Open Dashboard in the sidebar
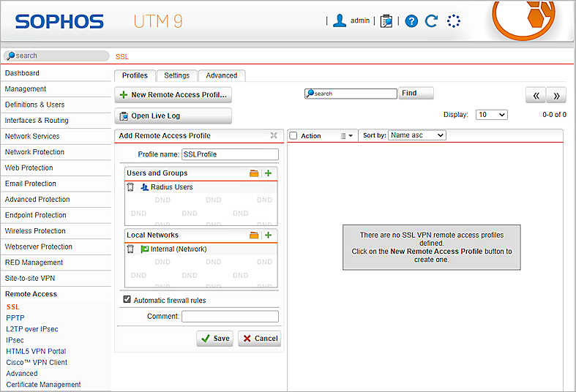 pyautogui.click(x=56, y=73)
